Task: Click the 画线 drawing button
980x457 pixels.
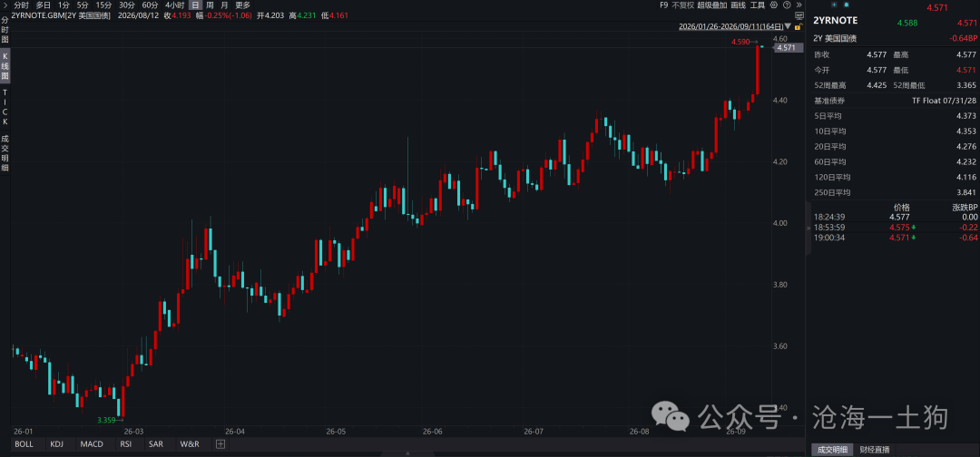Action: [x=738, y=5]
